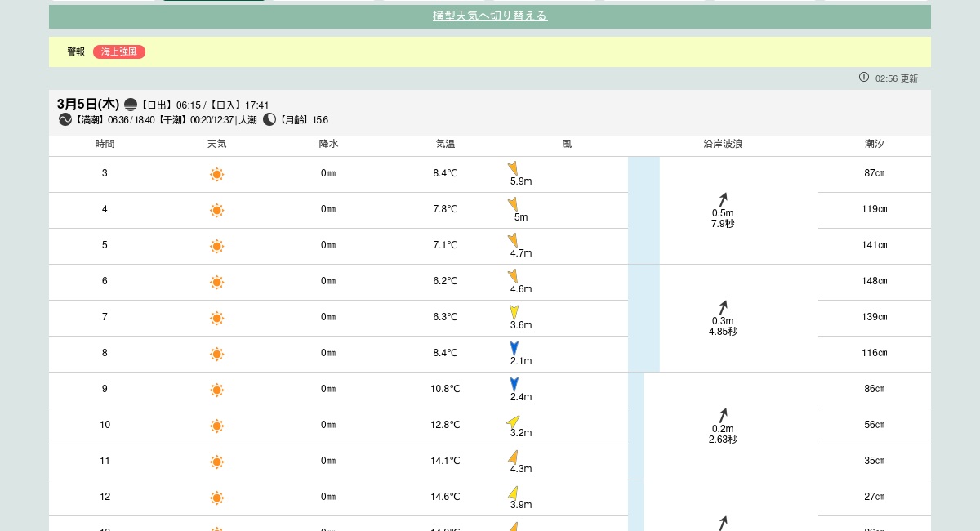Image resolution: width=980 pixels, height=531 pixels.
Task: Click the 潮汐 column header
Action: click(x=874, y=144)
